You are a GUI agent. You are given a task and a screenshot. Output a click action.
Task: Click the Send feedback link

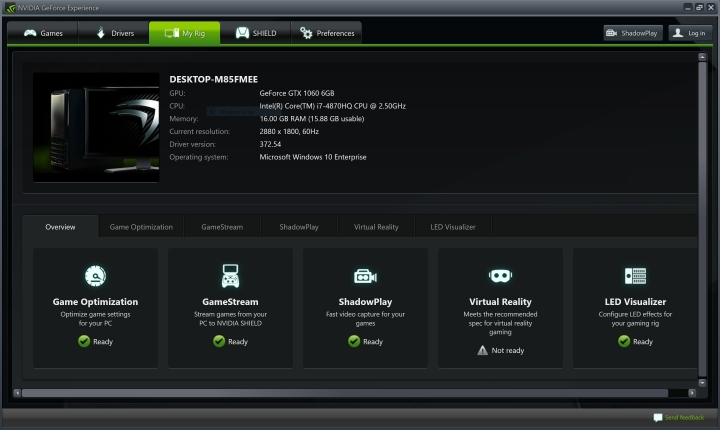click(x=684, y=417)
